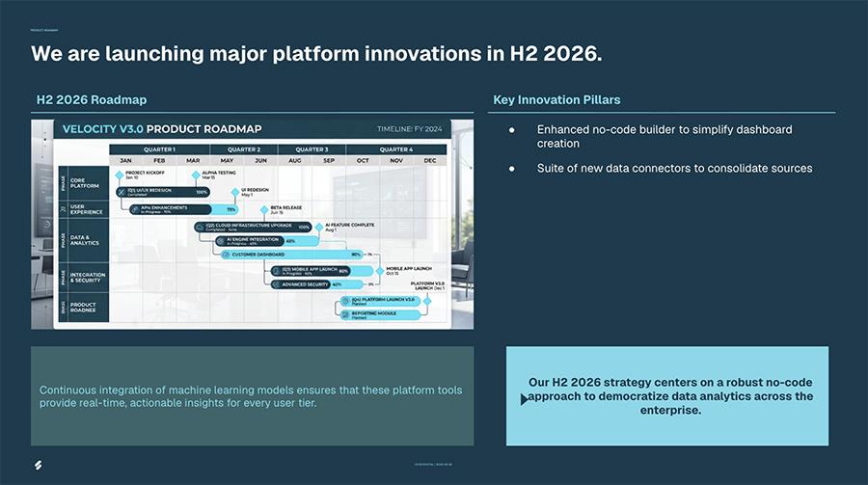Select the Core Platform phase label
Viewport: 868px width, 485px height.
[85, 183]
